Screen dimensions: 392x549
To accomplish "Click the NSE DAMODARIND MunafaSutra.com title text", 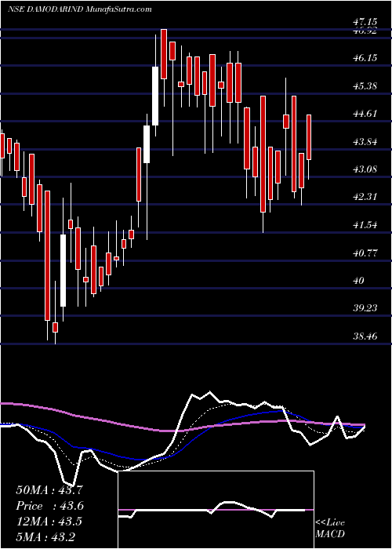I will [80, 9].
